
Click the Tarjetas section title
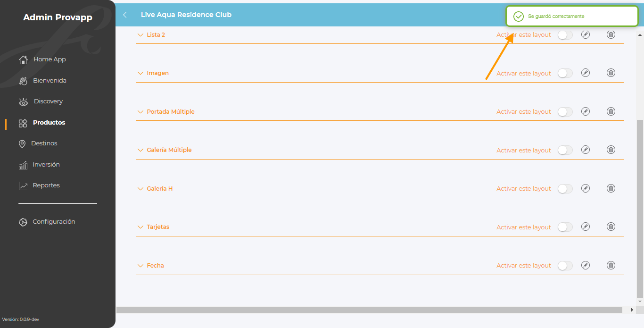[x=158, y=227]
